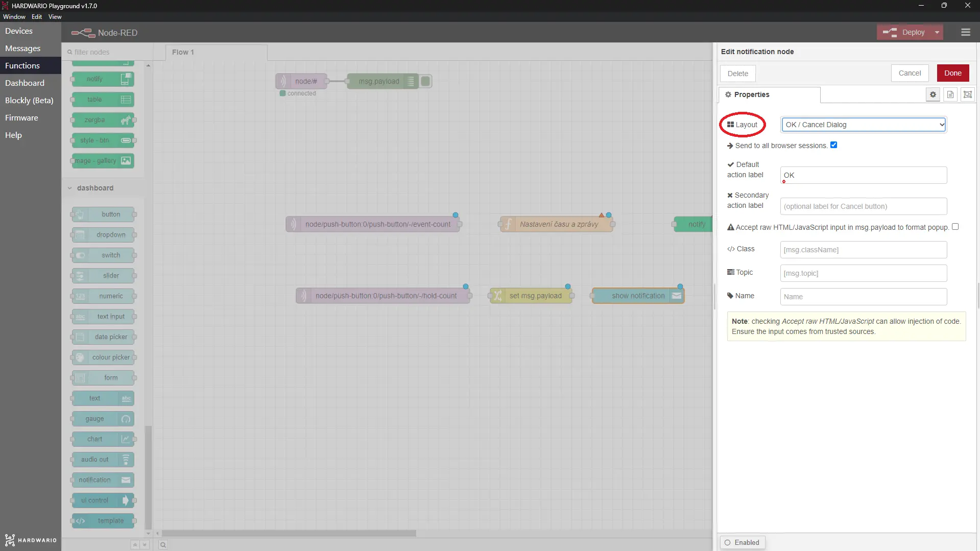Screen dimensions: 980x551
Task: Click the palette vertical scrollbar
Action: click(148, 477)
